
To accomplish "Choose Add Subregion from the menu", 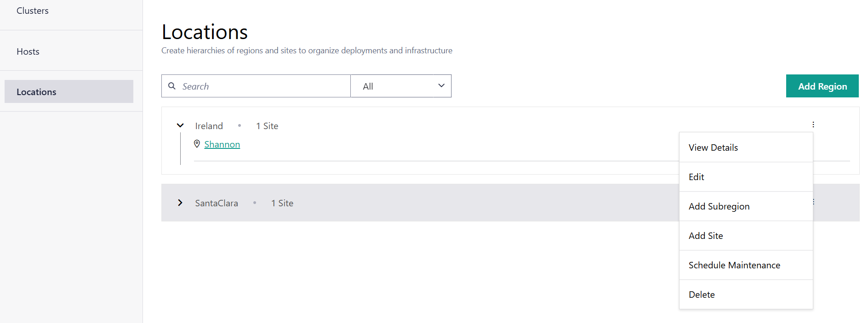I will pyautogui.click(x=719, y=206).
